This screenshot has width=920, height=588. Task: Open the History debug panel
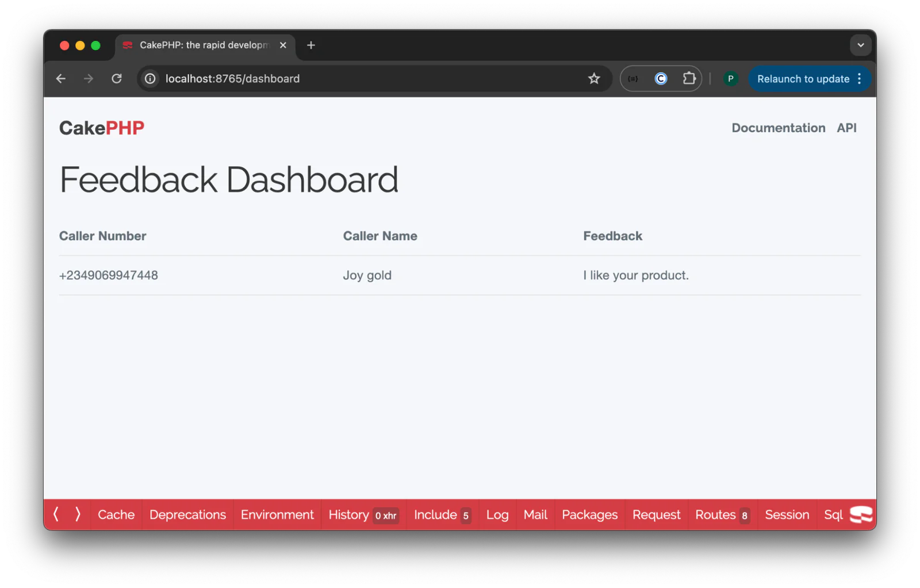[363, 514]
